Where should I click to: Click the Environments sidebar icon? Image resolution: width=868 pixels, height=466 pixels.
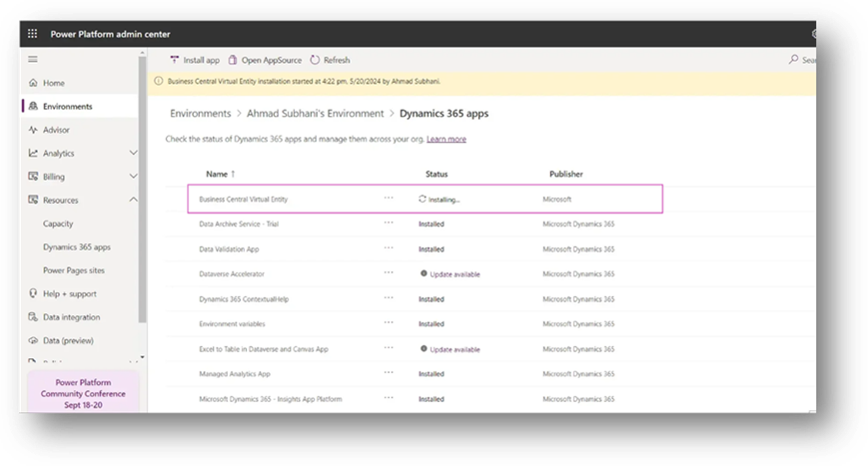pos(33,106)
